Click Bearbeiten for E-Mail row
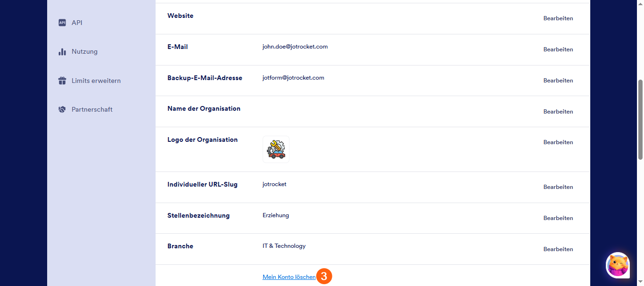 pos(558,49)
